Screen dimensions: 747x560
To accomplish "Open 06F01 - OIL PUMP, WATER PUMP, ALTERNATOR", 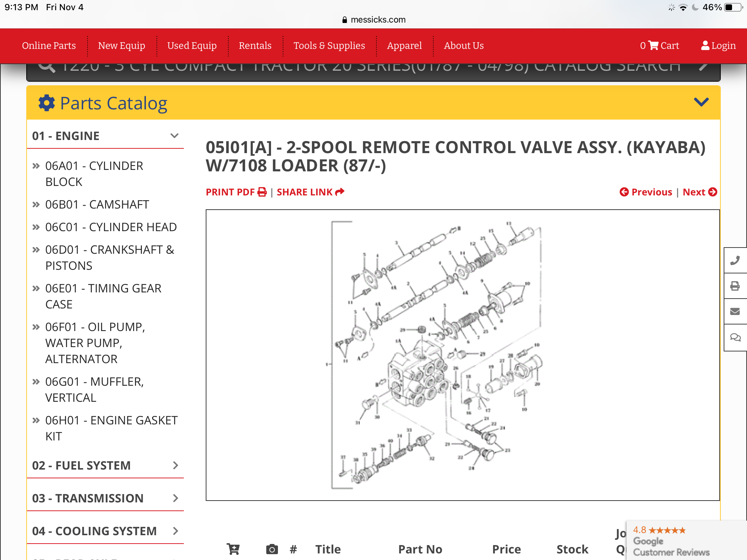I will 95,343.
